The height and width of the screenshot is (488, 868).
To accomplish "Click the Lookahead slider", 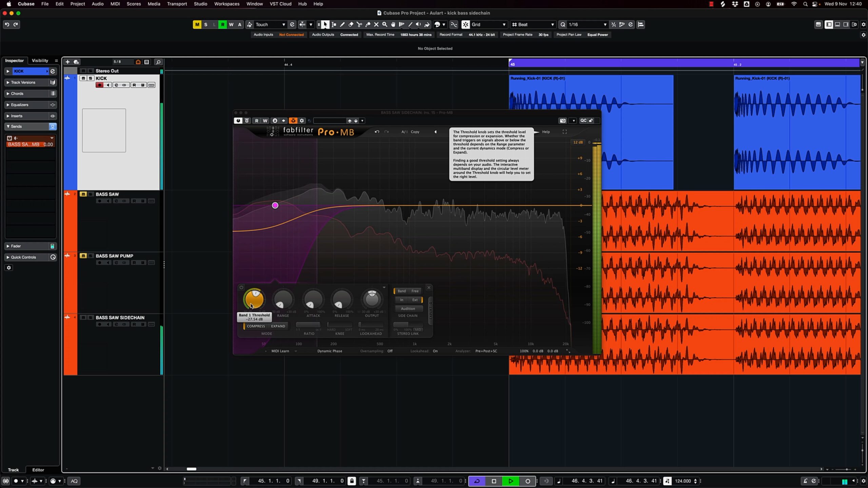I will pyautogui.click(x=371, y=325).
